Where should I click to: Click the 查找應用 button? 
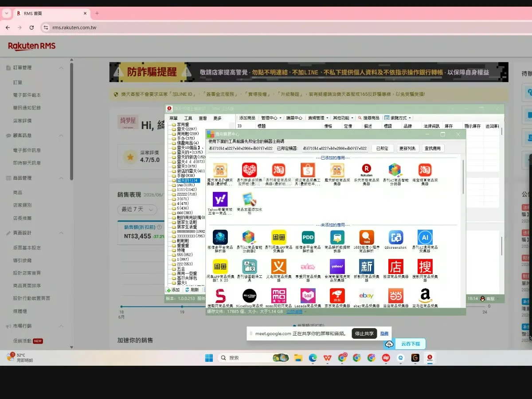432,148
